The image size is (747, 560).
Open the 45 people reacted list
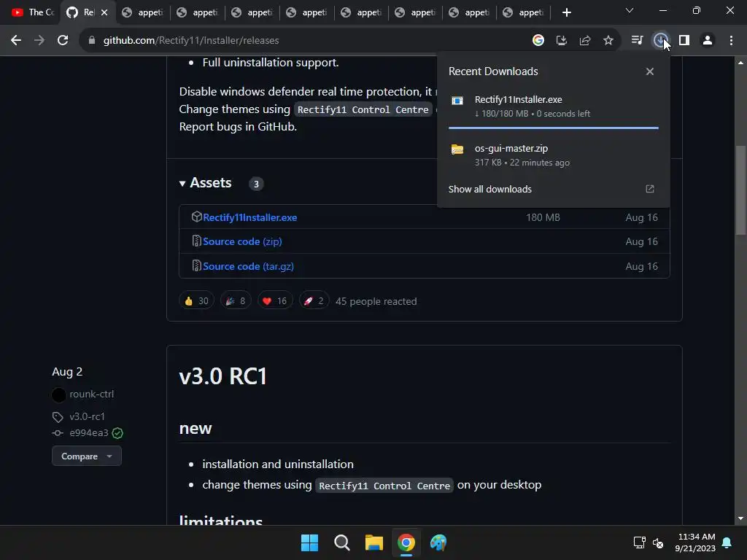pos(376,301)
